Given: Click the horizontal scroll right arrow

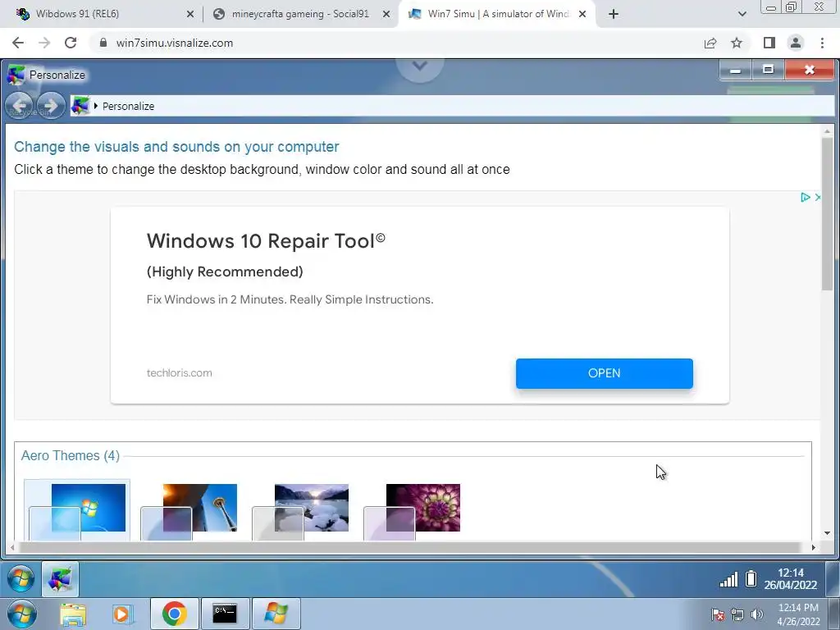Looking at the screenshot, I should [x=813, y=547].
